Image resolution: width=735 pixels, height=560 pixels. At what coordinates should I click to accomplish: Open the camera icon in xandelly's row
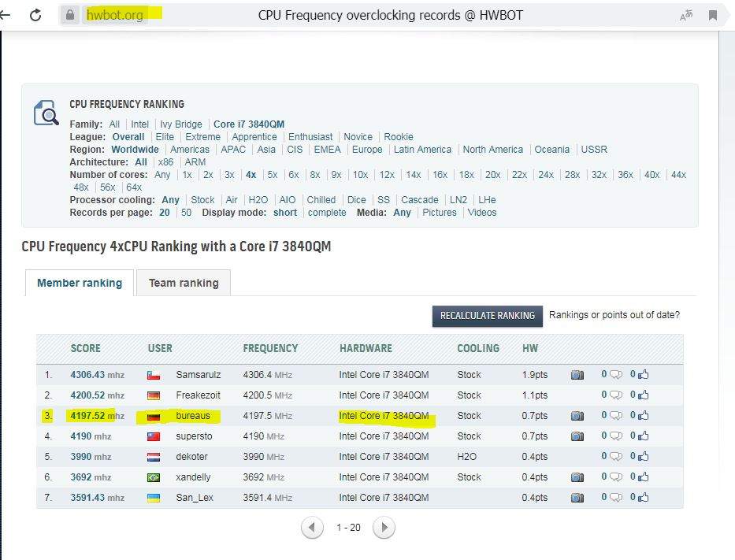(577, 477)
